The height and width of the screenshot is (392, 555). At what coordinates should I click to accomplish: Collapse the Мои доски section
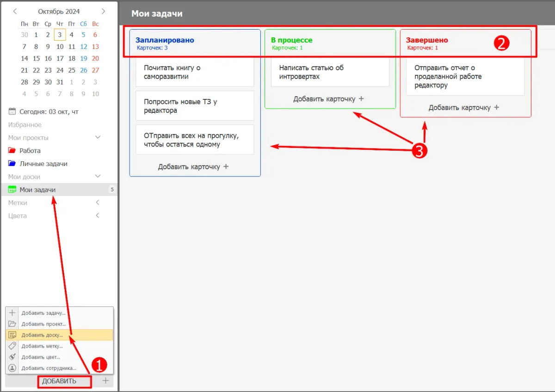[98, 177]
